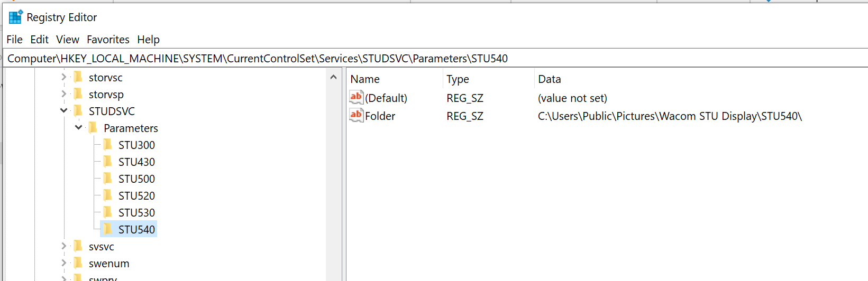Viewport: 868px width, 281px height.
Task: Click the STUDSVC folder icon
Action: [78, 111]
